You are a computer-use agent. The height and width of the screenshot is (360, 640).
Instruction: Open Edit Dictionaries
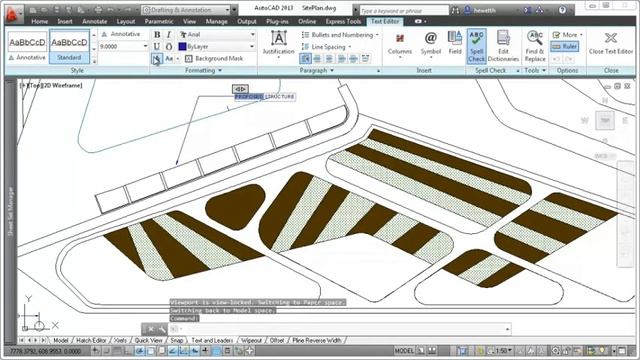pyautogui.click(x=503, y=46)
